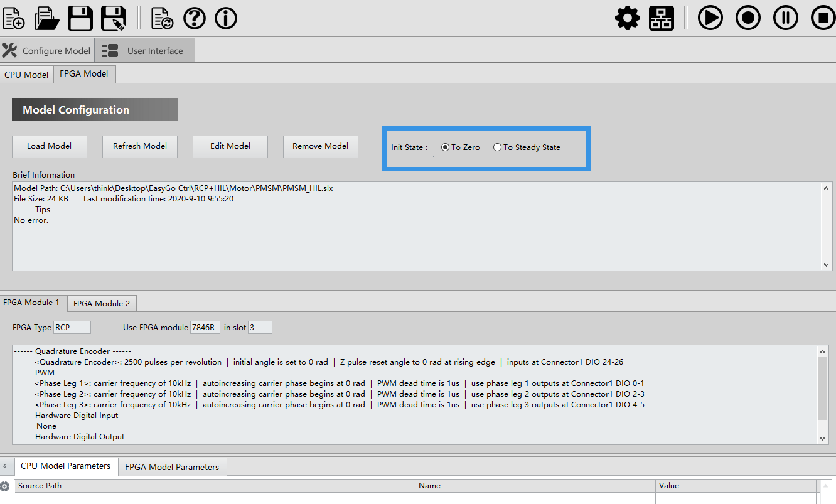This screenshot has height=504, width=836.
Task: Click the Brief Information scroll up arrow
Action: point(827,188)
